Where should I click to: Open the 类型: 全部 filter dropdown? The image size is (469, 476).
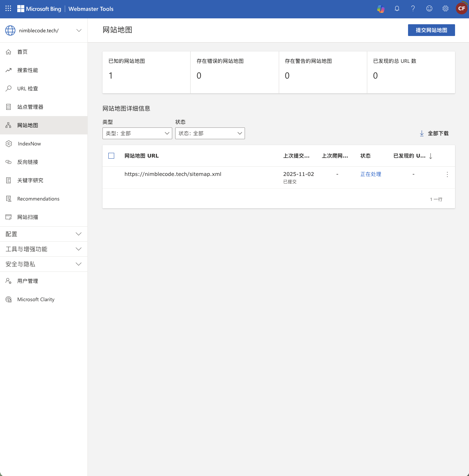coord(137,133)
